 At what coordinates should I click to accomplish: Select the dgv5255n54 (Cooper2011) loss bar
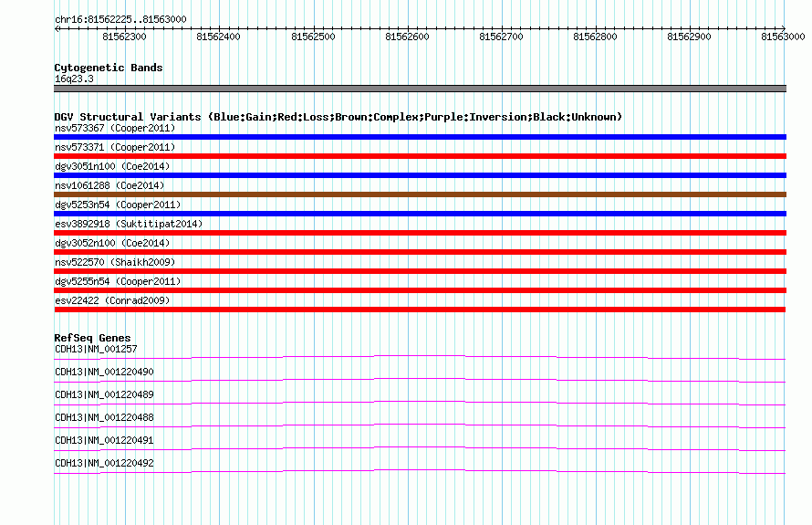420,290
